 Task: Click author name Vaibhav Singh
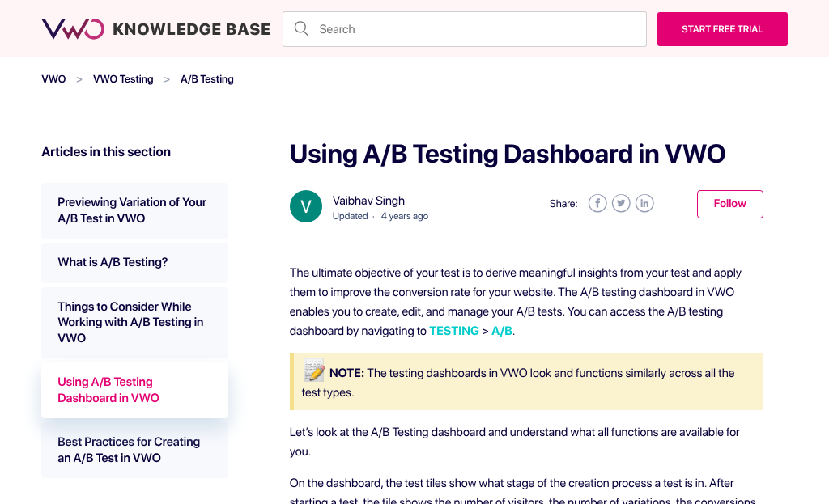(368, 201)
